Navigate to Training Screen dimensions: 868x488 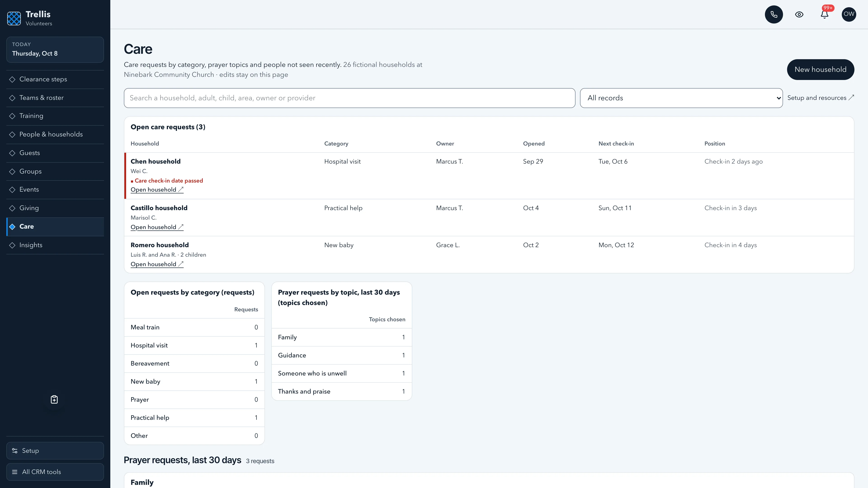point(55,116)
